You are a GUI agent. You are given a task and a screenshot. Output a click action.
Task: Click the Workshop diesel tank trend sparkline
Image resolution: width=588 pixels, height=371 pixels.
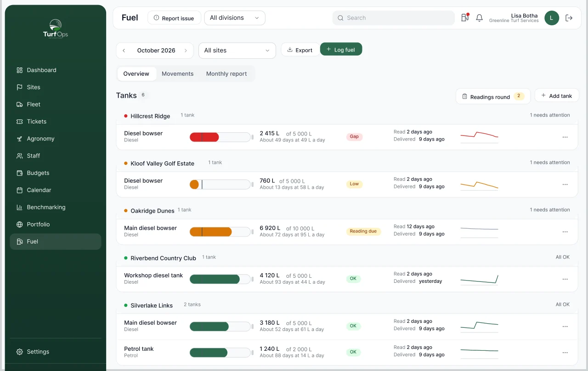[x=479, y=279]
